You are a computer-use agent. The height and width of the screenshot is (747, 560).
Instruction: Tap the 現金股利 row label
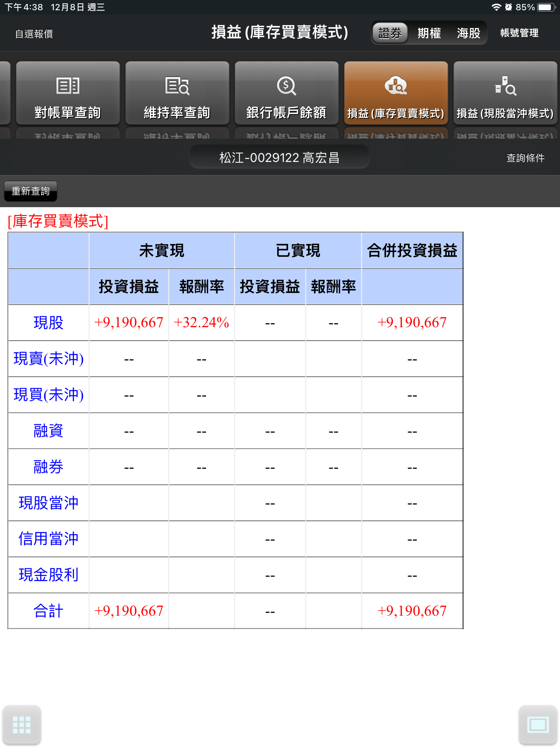pyautogui.click(x=48, y=575)
